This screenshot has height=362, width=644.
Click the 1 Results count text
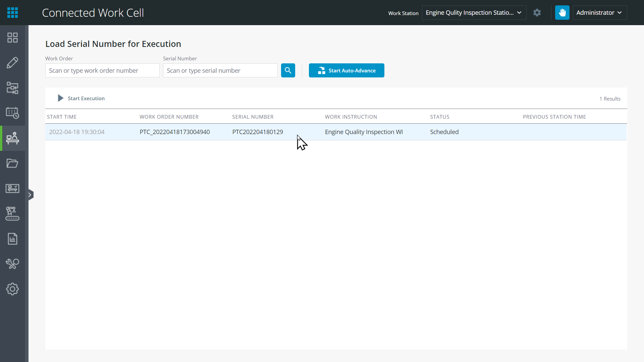coord(610,99)
